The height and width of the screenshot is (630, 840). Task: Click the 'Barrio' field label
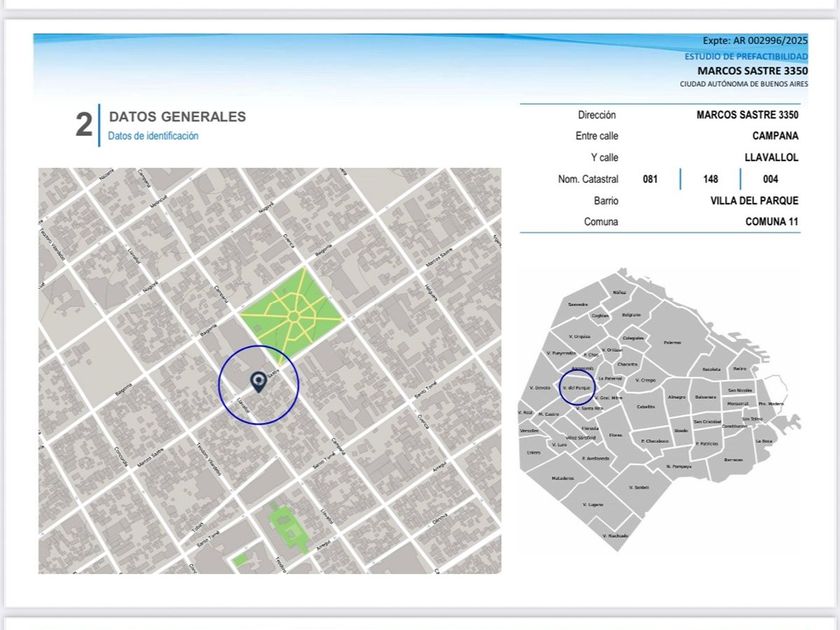point(606,201)
